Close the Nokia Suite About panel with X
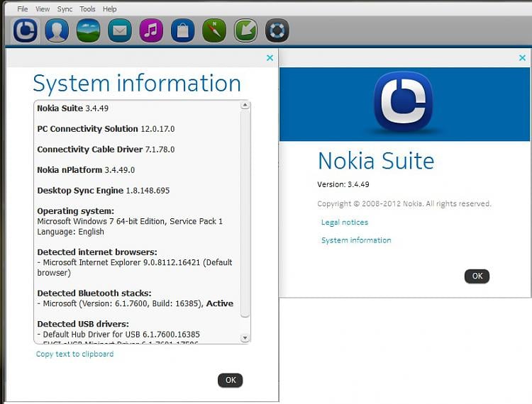 click(x=522, y=58)
